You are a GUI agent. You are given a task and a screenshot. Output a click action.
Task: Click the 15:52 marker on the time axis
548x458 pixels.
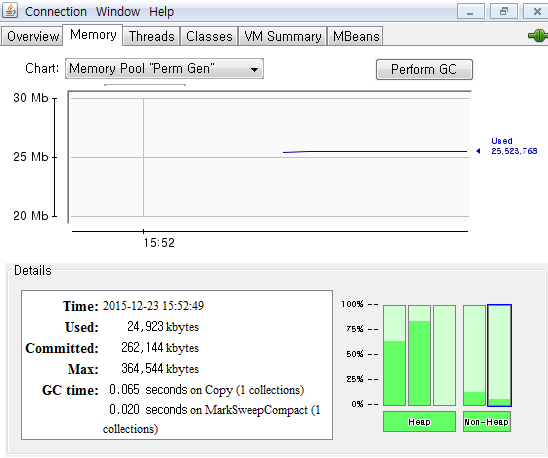pyautogui.click(x=159, y=243)
